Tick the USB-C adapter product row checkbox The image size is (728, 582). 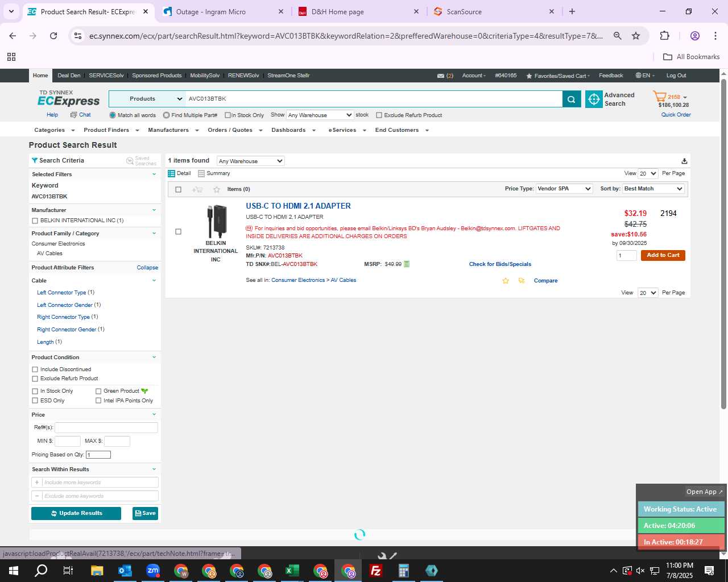coord(178,232)
